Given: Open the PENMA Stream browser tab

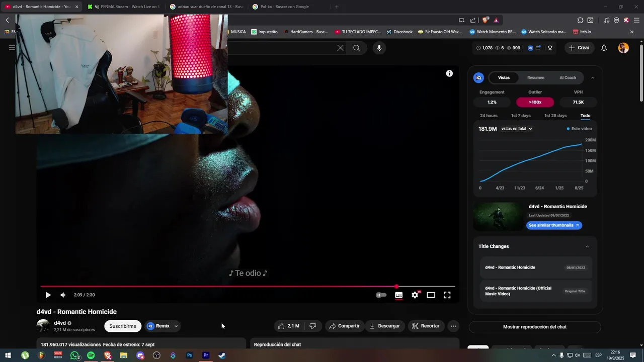Looking at the screenshot, I should pyautogui.click(x=123, y=7).
